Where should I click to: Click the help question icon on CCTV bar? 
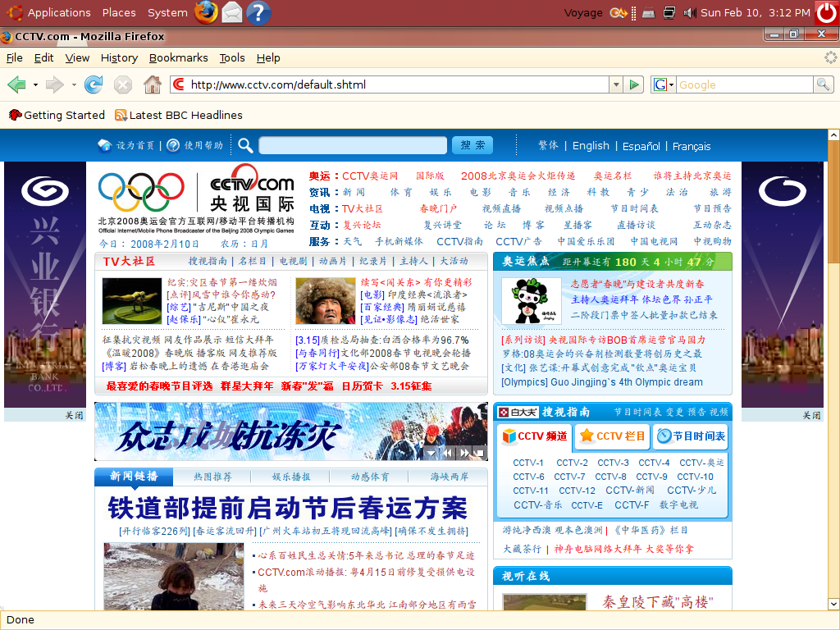[173, 145]
